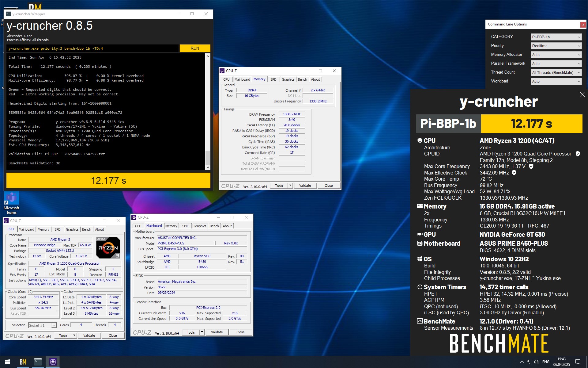Click Close button in CPU-Z Mainboard window
588x368 pixels.
tap(240, 332)
